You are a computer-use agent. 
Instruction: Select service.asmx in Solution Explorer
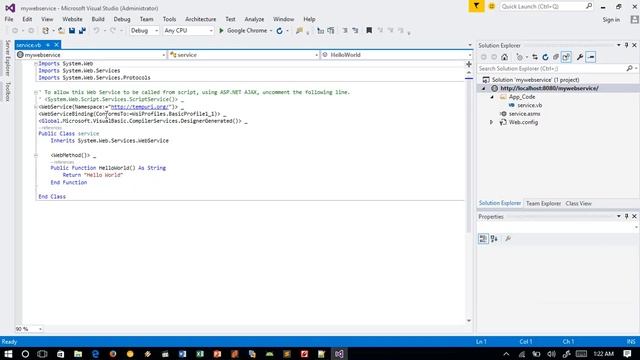tap(524, 114)
